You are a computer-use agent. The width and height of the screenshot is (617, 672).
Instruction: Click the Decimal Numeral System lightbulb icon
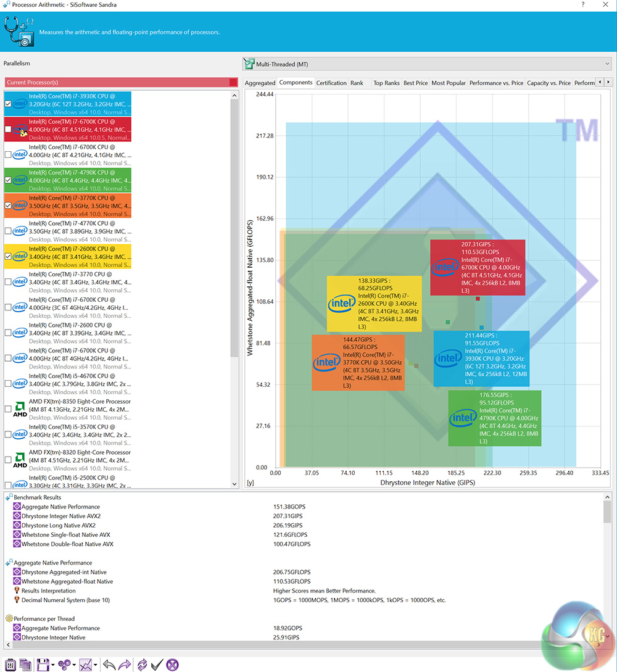pos(17,600)
